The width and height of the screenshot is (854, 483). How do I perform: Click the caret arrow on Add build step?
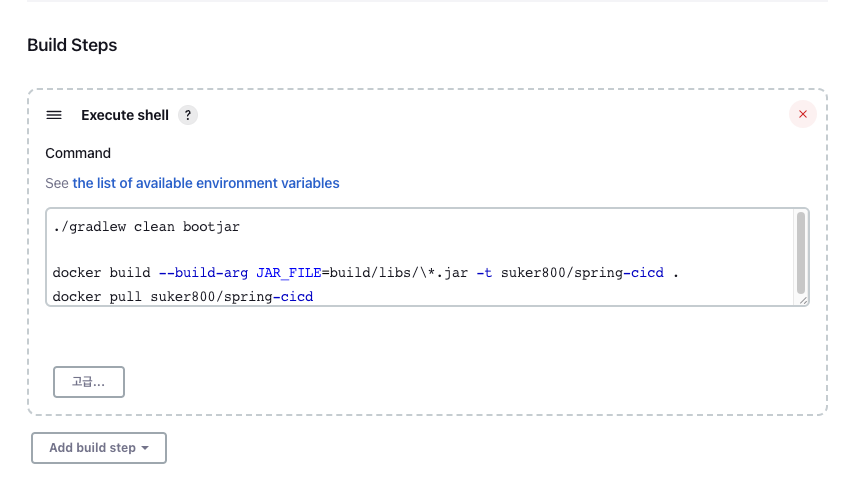pos(145,448)
